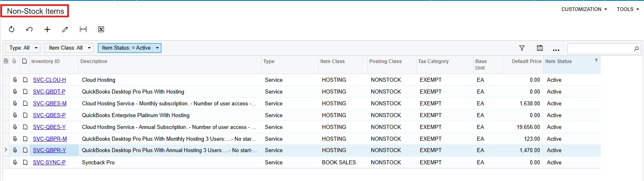Open the SVC-CLOU-H inventory link

pos(49,80)
